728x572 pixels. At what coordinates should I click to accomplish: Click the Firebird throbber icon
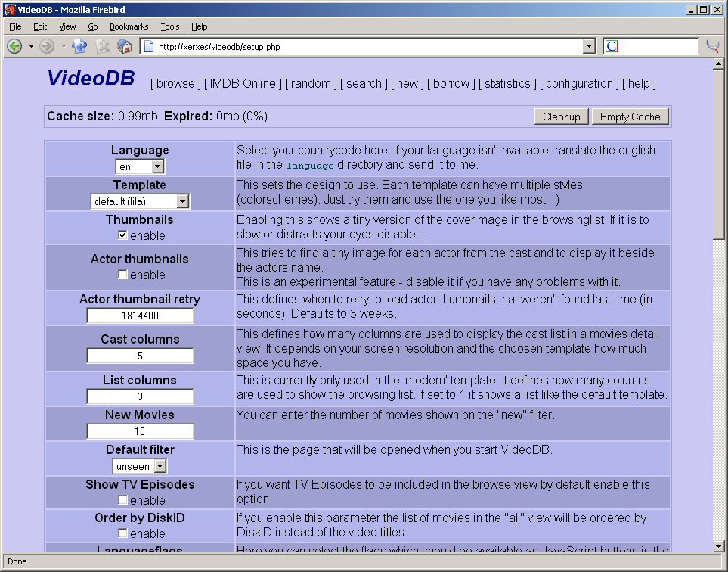[x=713, y=45]
